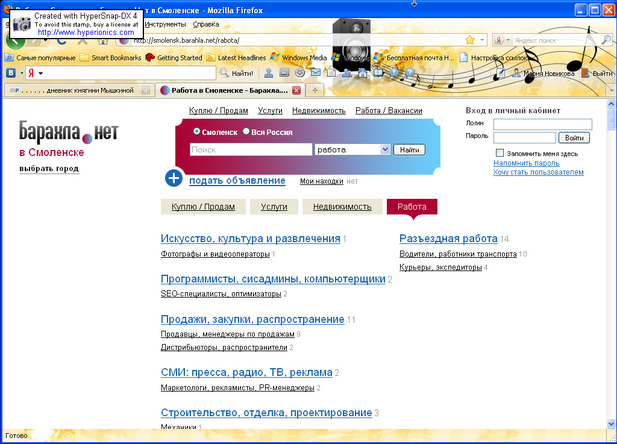This screenshot has height=444, width=617.
Task: Open the 'Работа / Вакансии' top link
Action: pyautogui.click(x=388, y=111)
